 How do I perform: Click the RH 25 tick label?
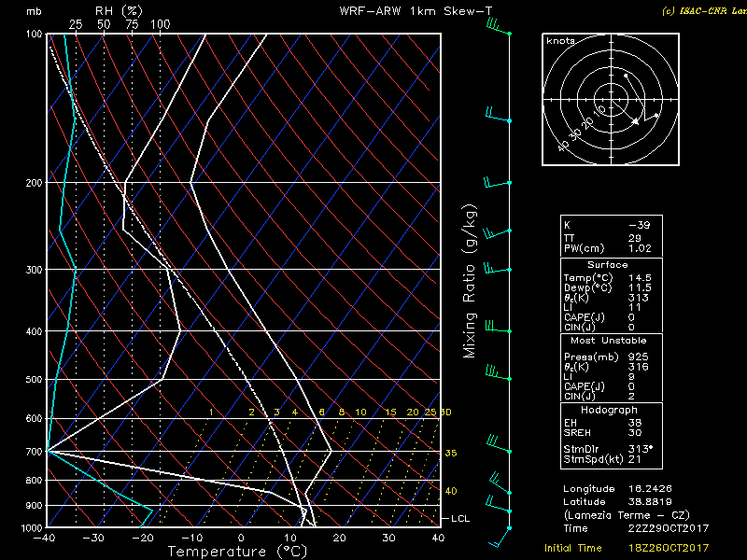76,24
